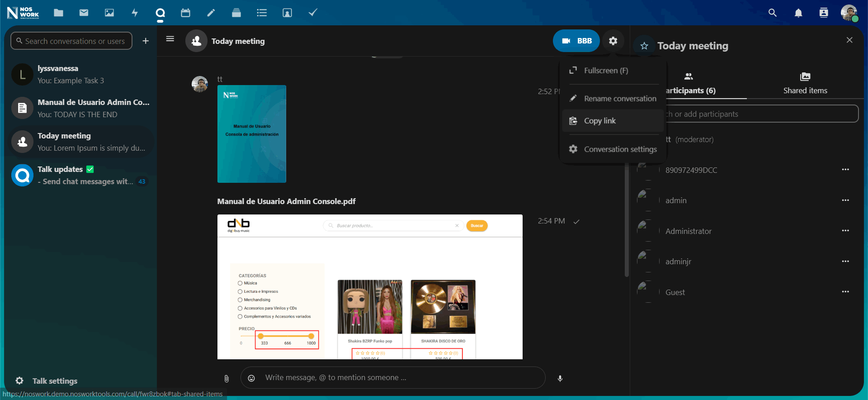Click the 2:54 PM message timestamp

(x=552, y=221)
